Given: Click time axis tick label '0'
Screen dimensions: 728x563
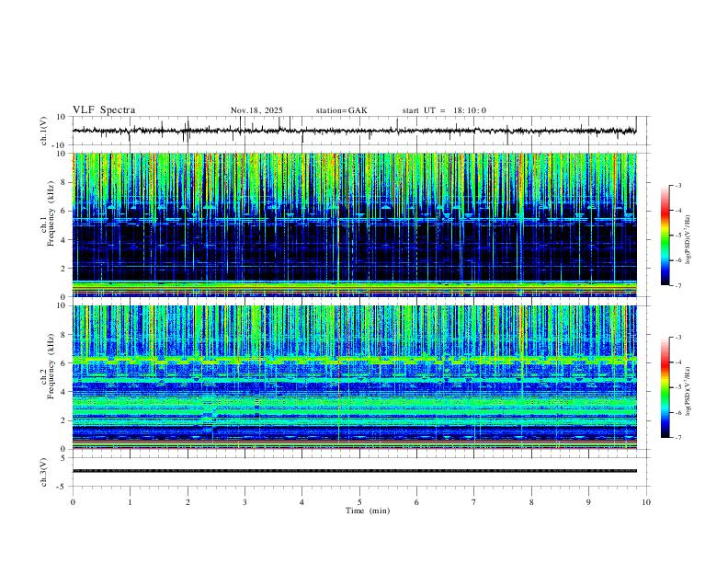Looking at the screenshot, I should click(x=73, y=502).
